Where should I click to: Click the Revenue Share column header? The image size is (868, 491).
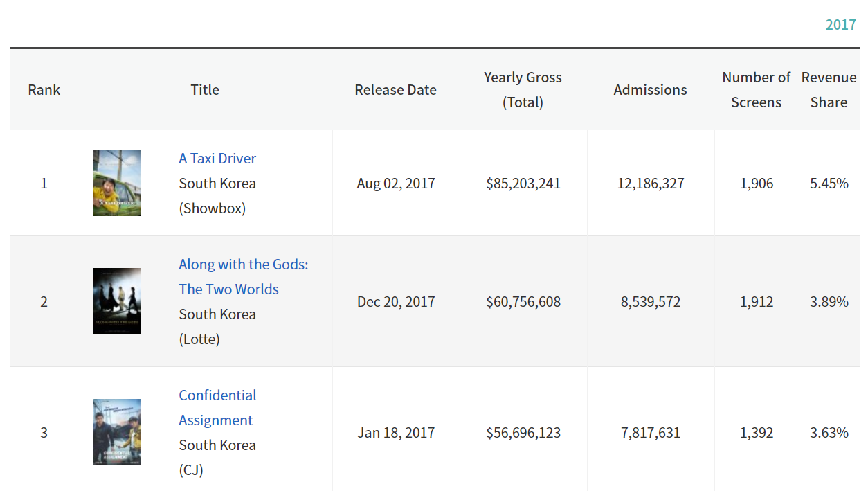pyautogui.click(x=829, y=90)
